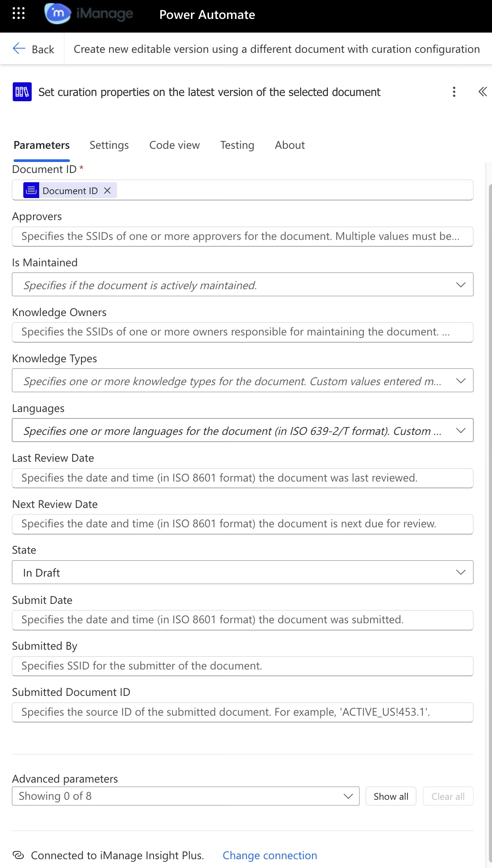Click the Submitted By input field
492x868 pixels.
tap(242, 666)
